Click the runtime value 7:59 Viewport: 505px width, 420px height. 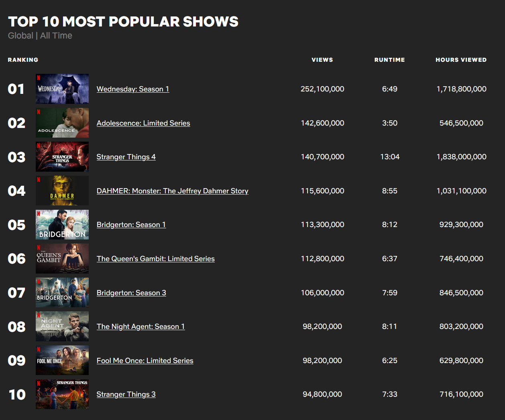(389, 293)
